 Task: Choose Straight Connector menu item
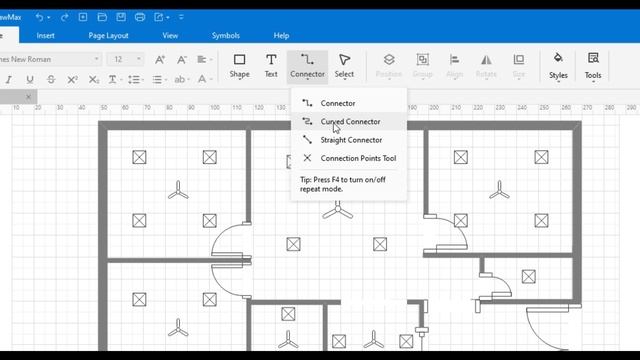pos(349,140)
